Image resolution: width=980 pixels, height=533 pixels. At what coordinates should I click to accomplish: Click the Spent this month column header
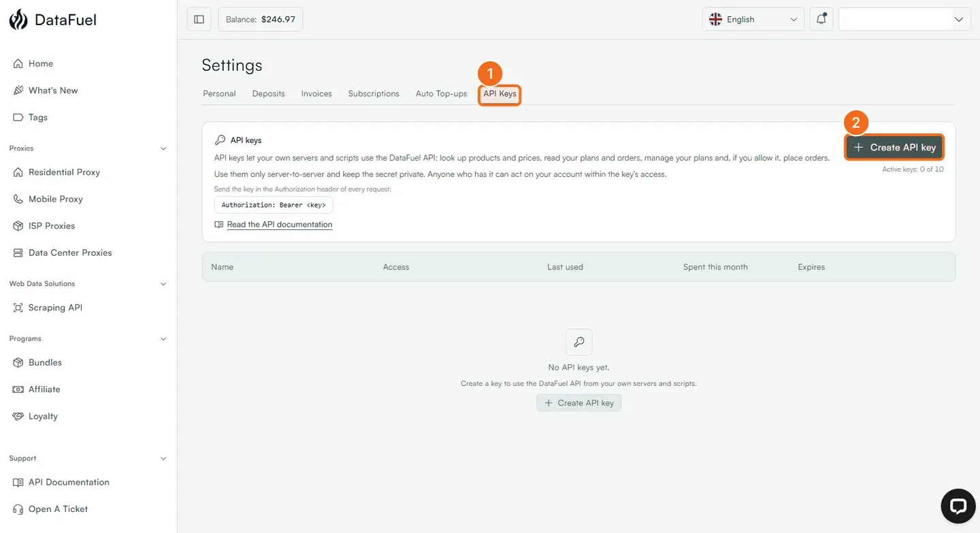coord(715,267)
